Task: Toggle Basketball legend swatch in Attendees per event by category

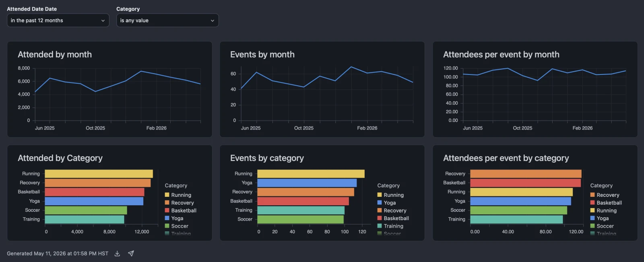Action: coord(592,203)
